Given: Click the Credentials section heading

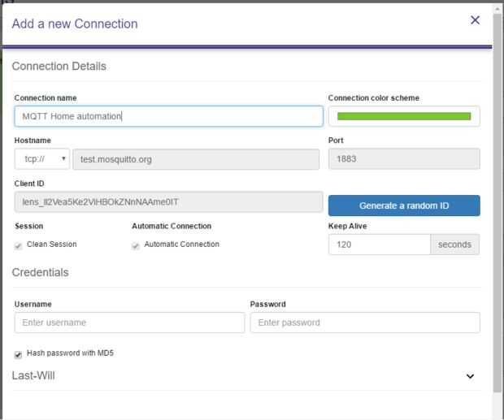Looking at the screenshot, I should coord(40,272).
